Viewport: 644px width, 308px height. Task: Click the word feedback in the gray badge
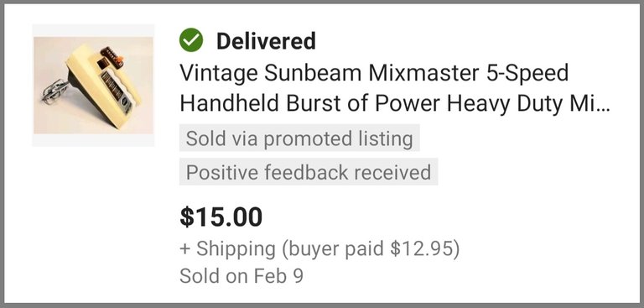pyautogui.click(x=306, y=172)
